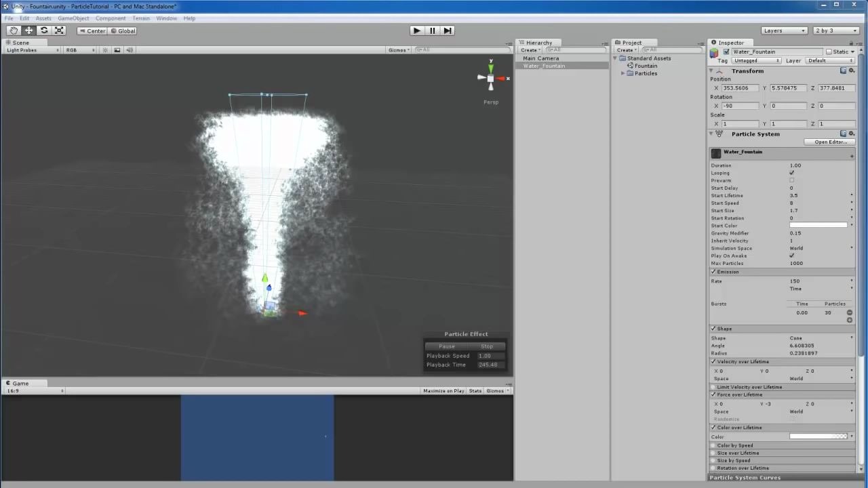Screen dimensions: 868x488
Task: Expand the Particles folder in Project panel
Action: [x=623, y=73]
